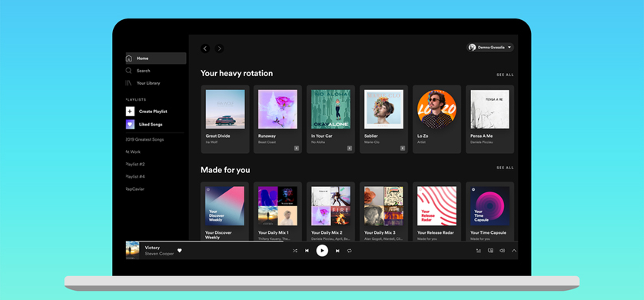Image resolution: width=644 pixels, height=300 pixels.
Task: Open Your Daily Mix 3 cover
Action: pos(383,206)
